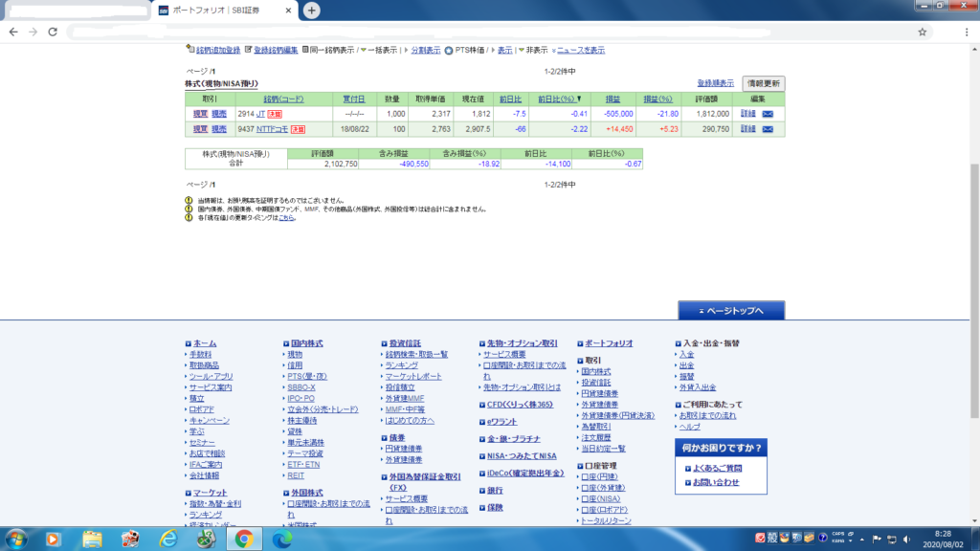
Task: Open Internet Explorer from the taskbar
Action: [168, 539]
